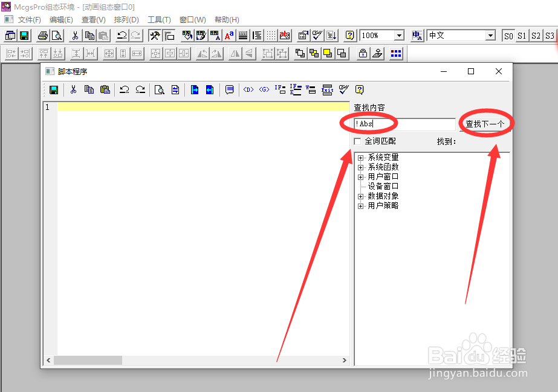Open the 排列(D) menu
The width and height of the screenshot is (558, 392).
tap(126, 20)
